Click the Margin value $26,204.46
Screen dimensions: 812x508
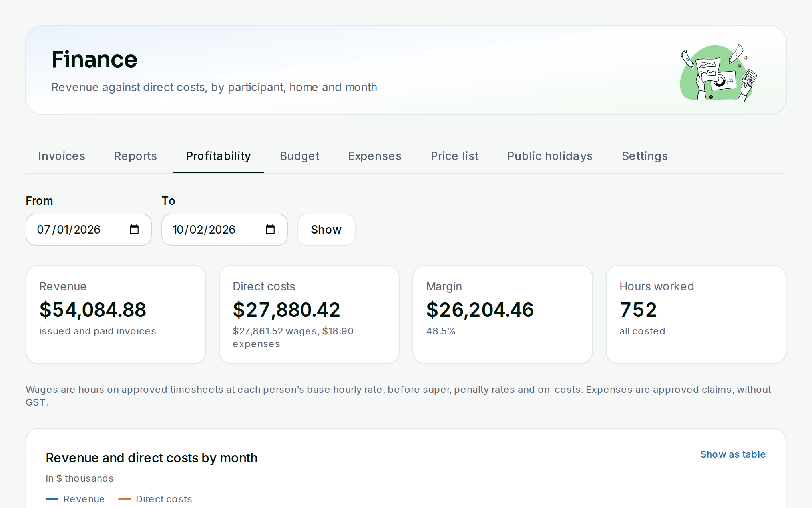pyautogui.click(x=480, y=310)
